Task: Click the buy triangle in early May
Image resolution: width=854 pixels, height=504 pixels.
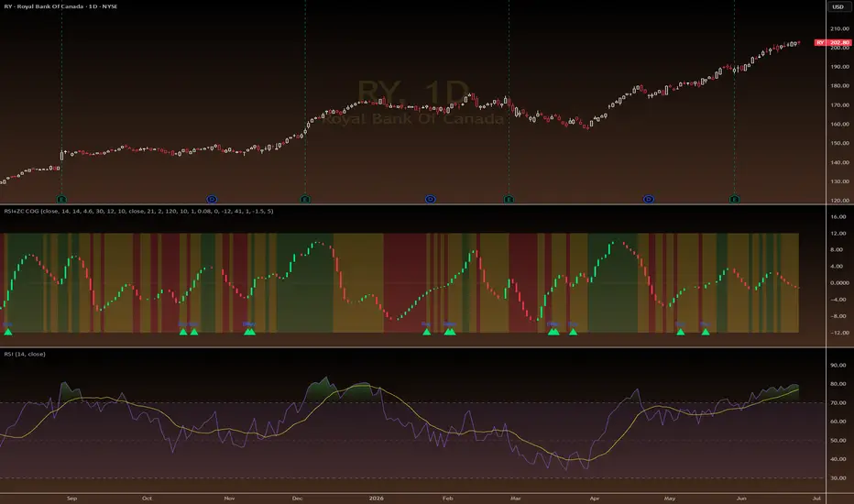Action: (x=680, y=332)
